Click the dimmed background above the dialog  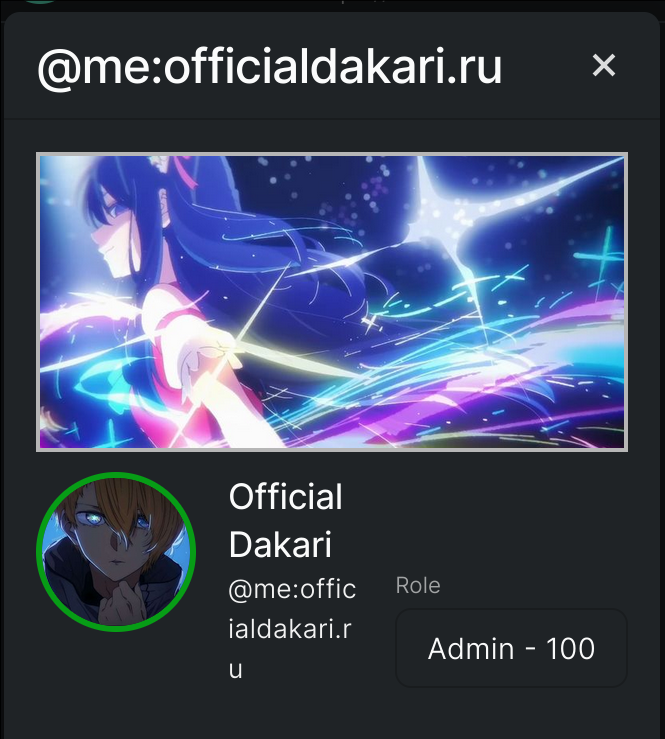(330, 5)
